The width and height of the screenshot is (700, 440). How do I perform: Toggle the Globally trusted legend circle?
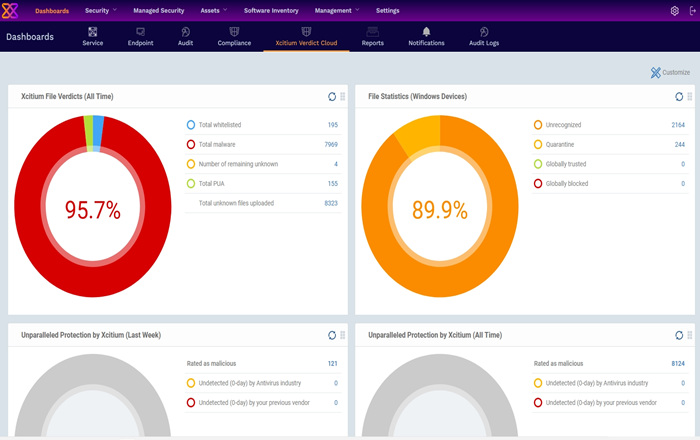(538, 164)
